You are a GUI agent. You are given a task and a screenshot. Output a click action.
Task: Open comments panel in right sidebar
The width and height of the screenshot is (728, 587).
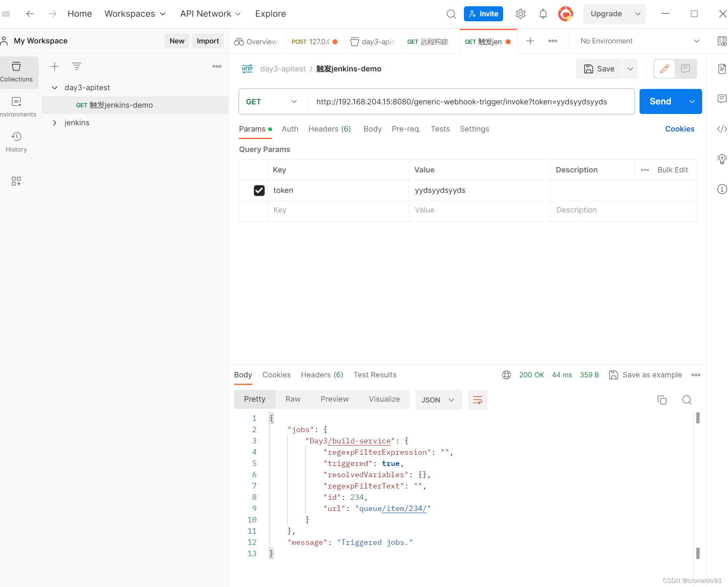pos(722,99)
